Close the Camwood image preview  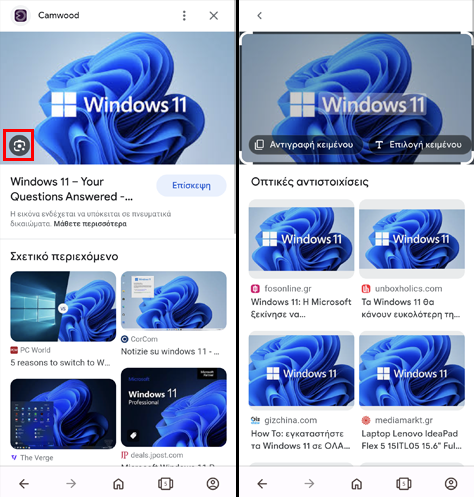214,15
